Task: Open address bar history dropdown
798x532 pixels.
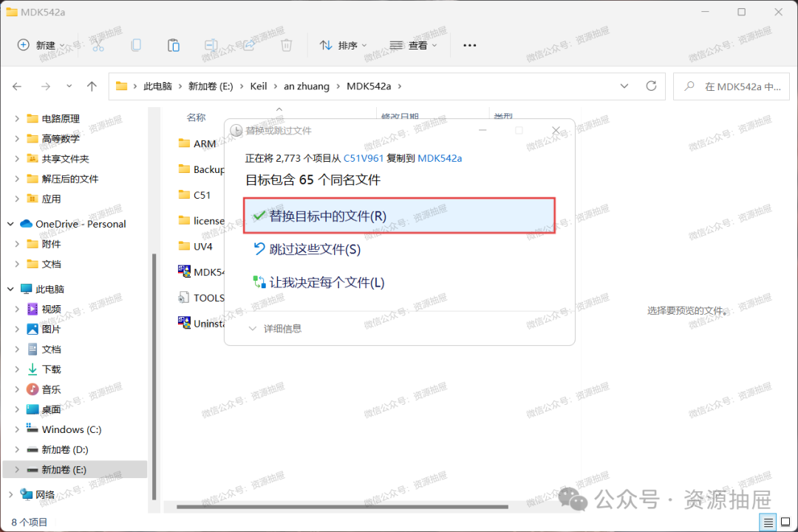Action: [624, 86]
